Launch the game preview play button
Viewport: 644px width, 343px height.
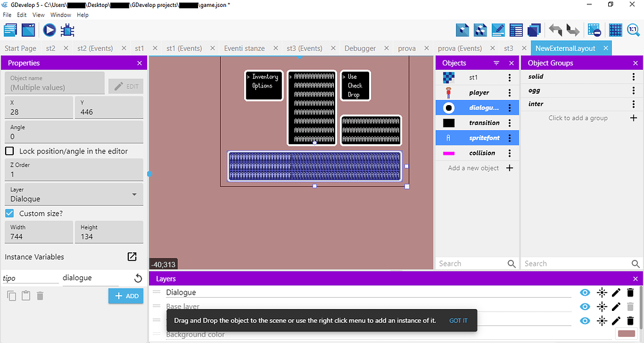[49, 30]
